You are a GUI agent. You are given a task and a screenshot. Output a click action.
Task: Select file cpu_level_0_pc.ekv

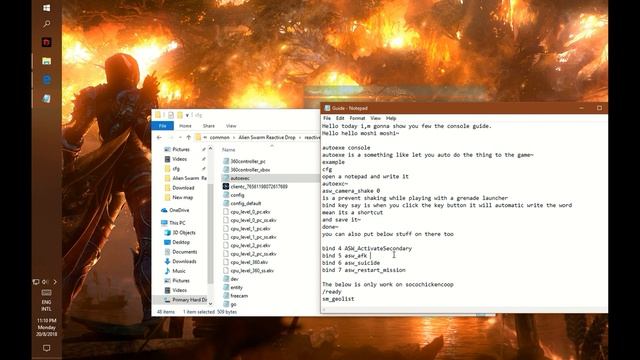point(250,212)
